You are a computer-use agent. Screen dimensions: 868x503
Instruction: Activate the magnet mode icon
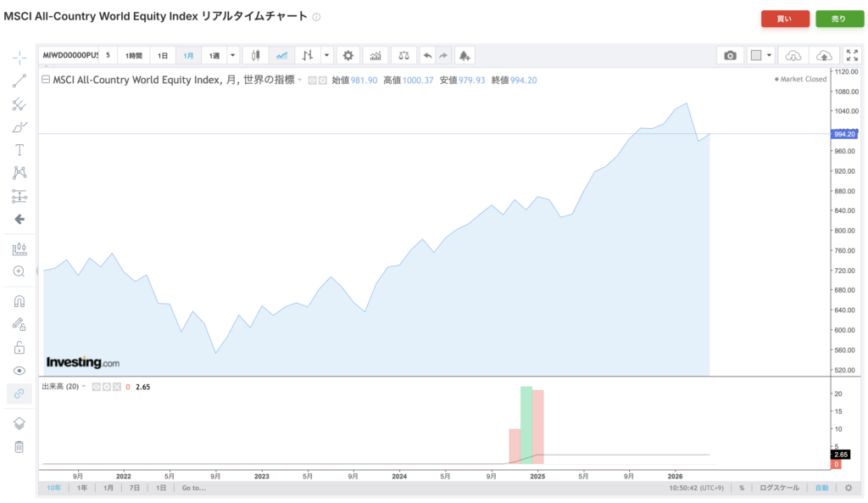tap(19, 301)
